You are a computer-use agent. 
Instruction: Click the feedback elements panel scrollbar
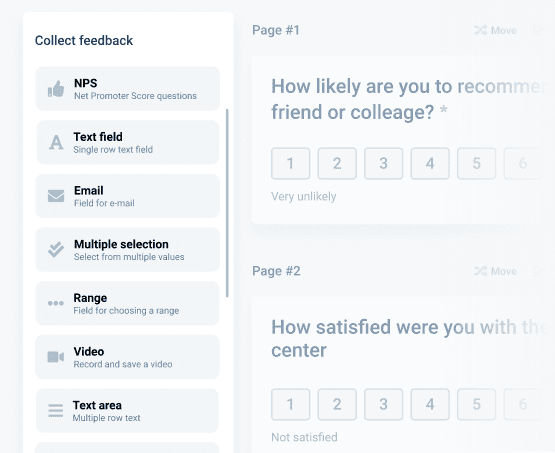click(227, 203)
